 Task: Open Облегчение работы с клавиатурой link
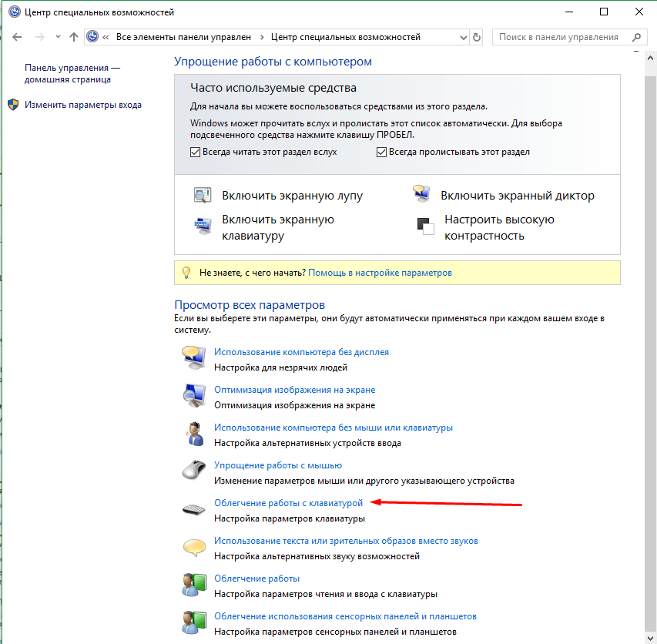[x=288, y=503]
